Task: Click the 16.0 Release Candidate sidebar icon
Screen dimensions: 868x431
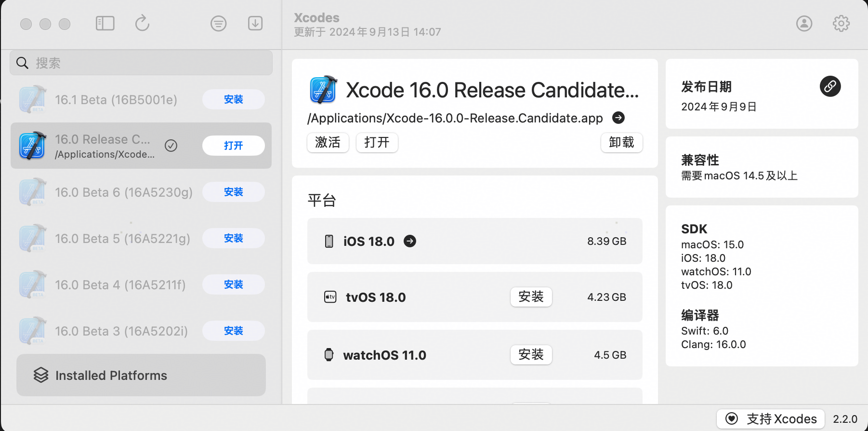Action: 33,146
